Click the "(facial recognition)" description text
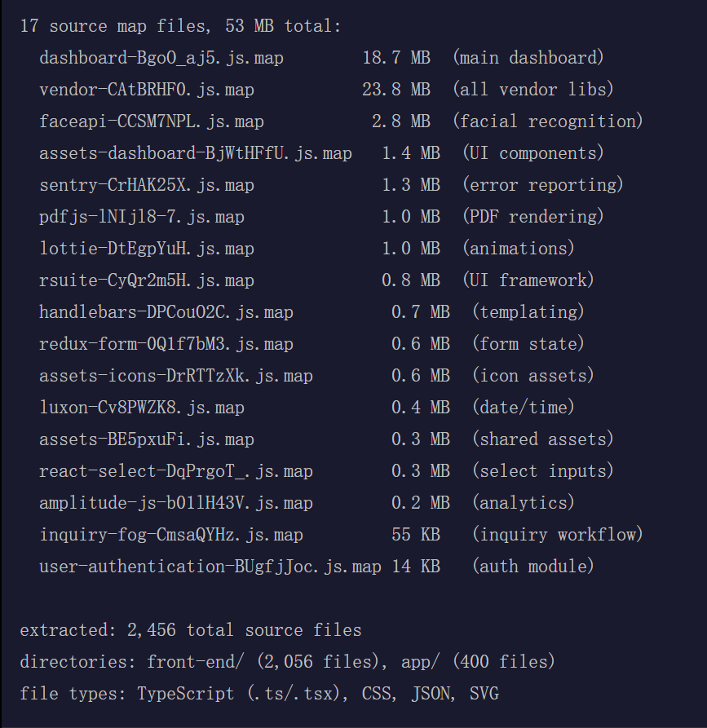707x728 pixels. pyautogui.click(x=548, y=121)
